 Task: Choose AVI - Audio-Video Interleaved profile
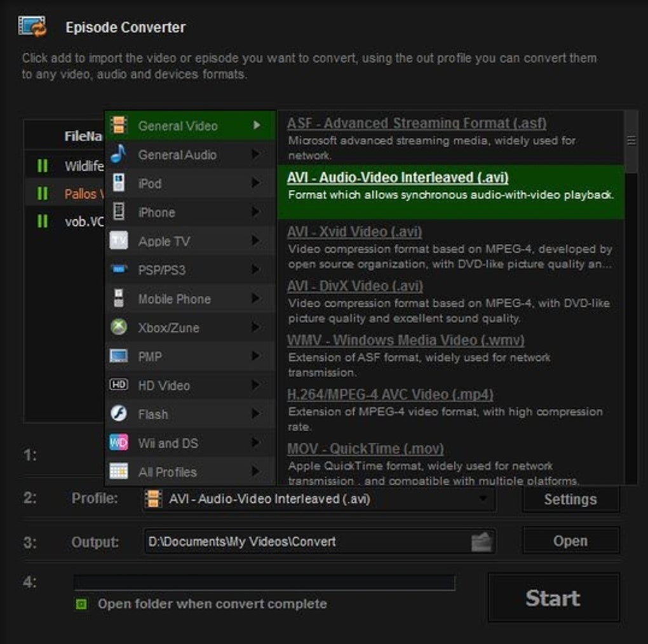450,192
